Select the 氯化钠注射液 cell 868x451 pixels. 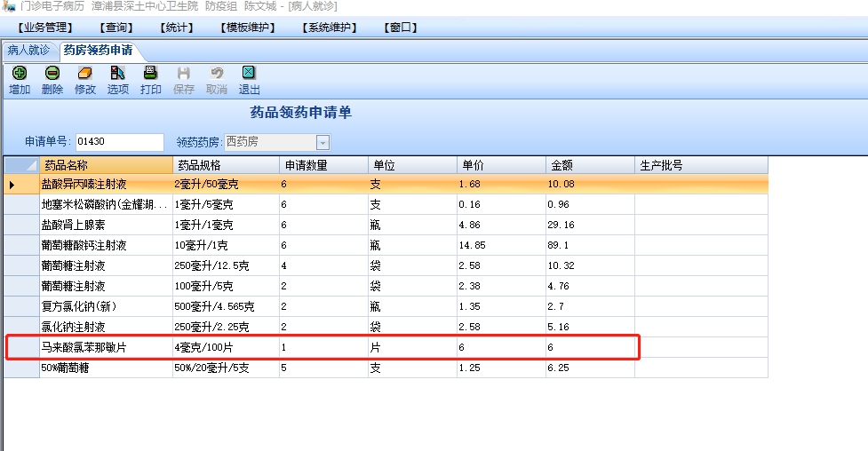[107, 327]
